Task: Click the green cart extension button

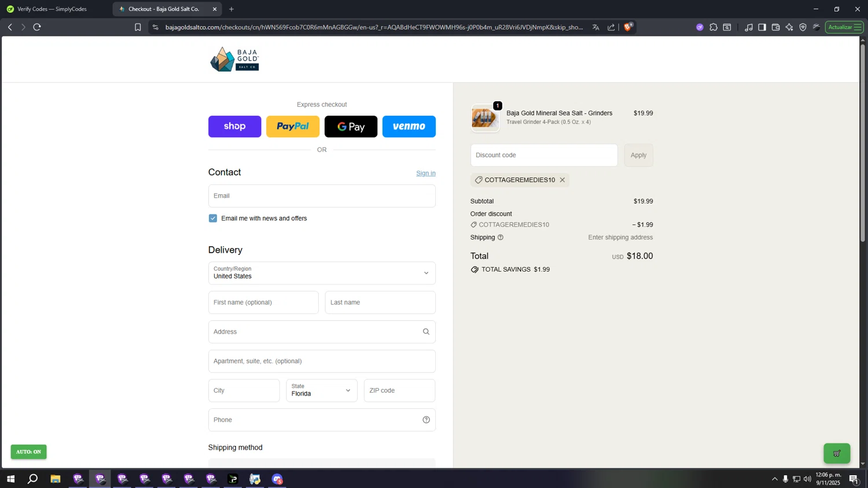Action: [x=837, y=454]
